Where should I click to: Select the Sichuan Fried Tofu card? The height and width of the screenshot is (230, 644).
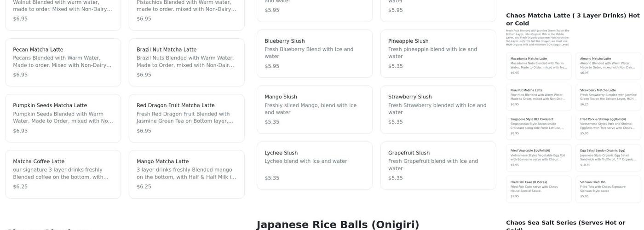(608, 189)
